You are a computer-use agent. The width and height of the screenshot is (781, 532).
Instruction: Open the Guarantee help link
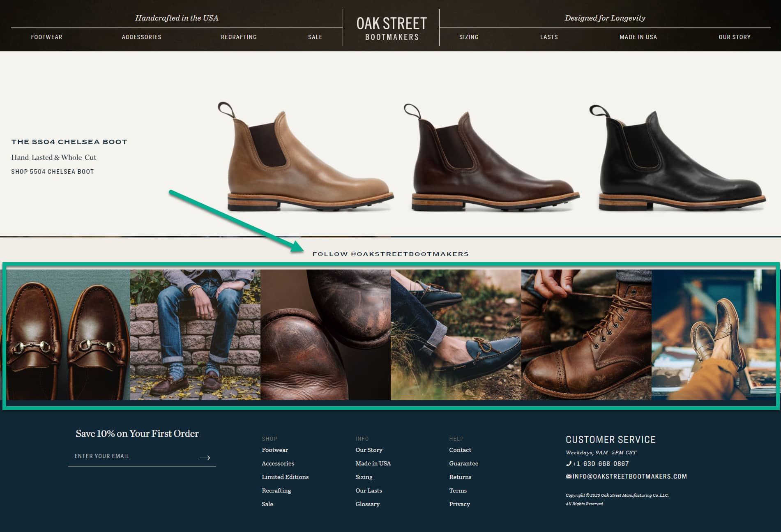[x=463, y=463]
